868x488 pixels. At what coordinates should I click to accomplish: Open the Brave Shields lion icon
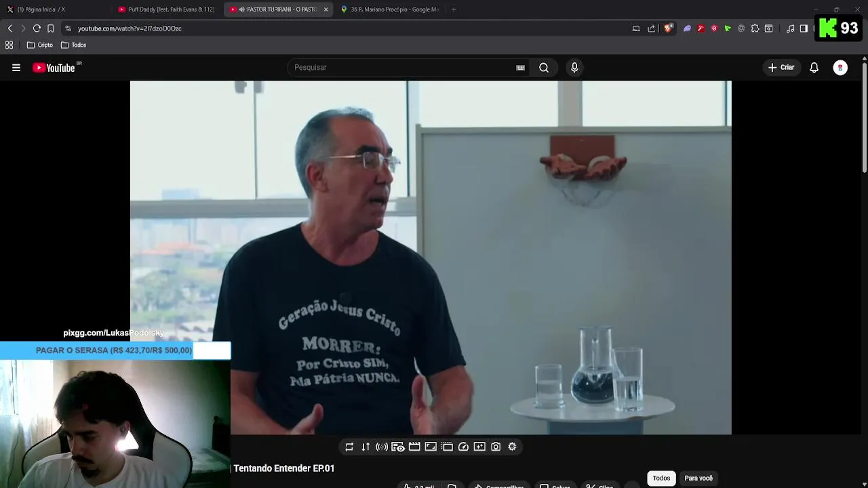(x=668, y=28)
